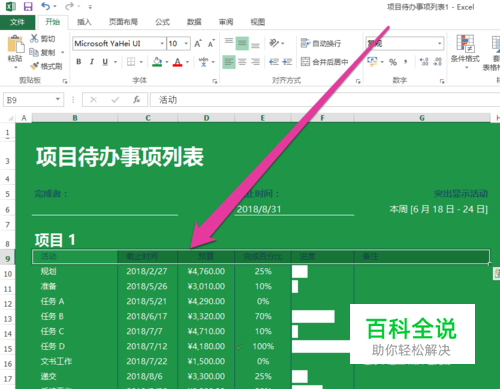Open the font name dropdown
500x389 pixels.
tap(162, 43)
